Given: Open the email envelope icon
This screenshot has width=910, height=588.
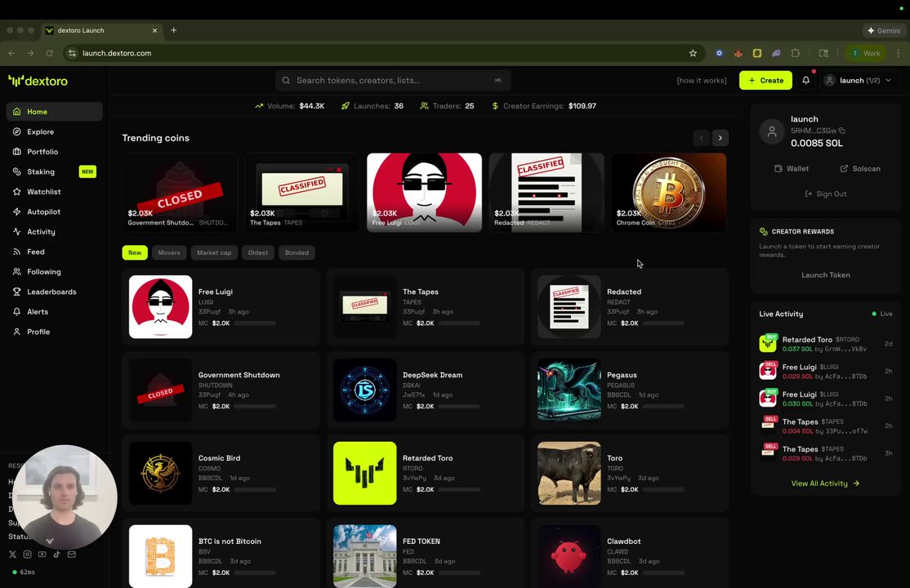Looking at the screenshot, I should [71, 555].
